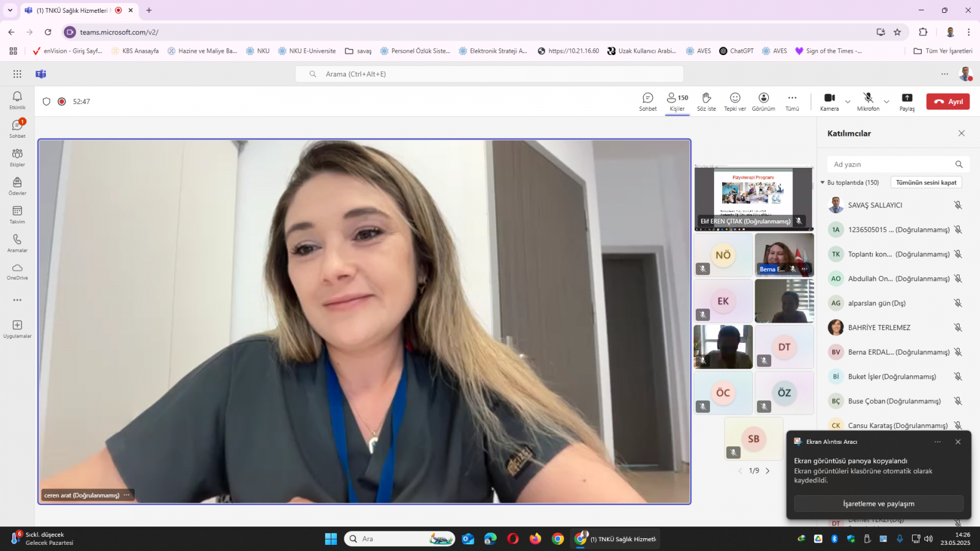Screen dimensions: 980x551
Task: Click Tümünün sesini kapat button
Action: 926,182
